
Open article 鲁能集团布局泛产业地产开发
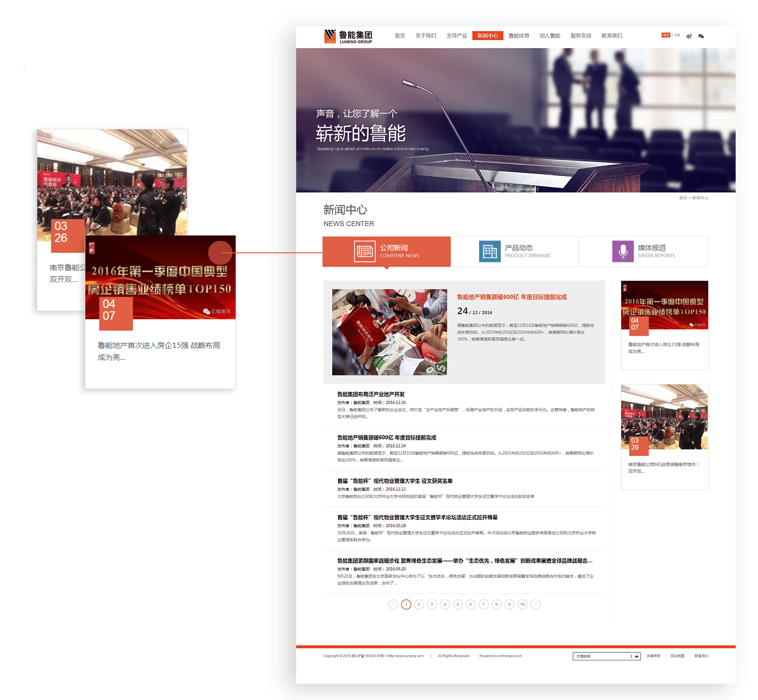coord(371,394)
